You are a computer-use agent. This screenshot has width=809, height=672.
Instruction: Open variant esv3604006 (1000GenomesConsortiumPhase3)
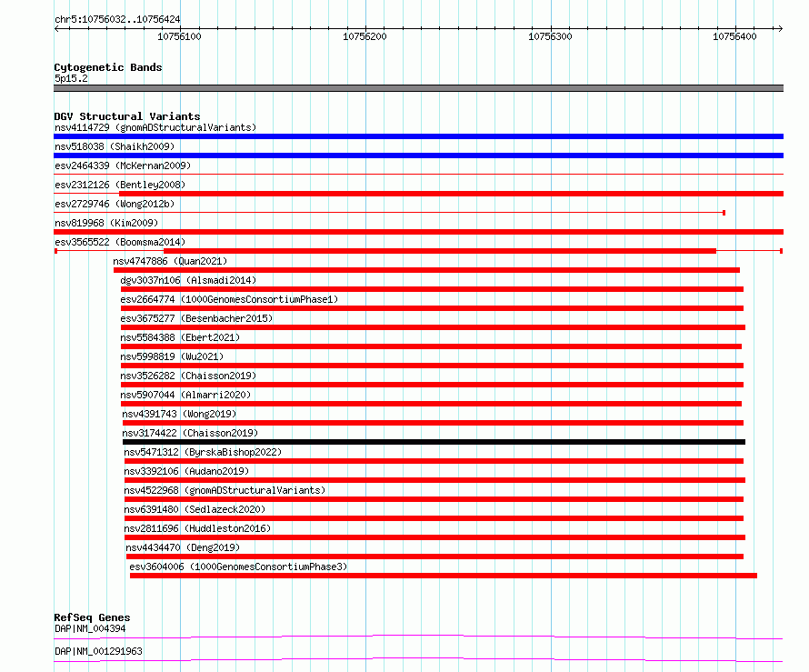(x=238, y=567)
